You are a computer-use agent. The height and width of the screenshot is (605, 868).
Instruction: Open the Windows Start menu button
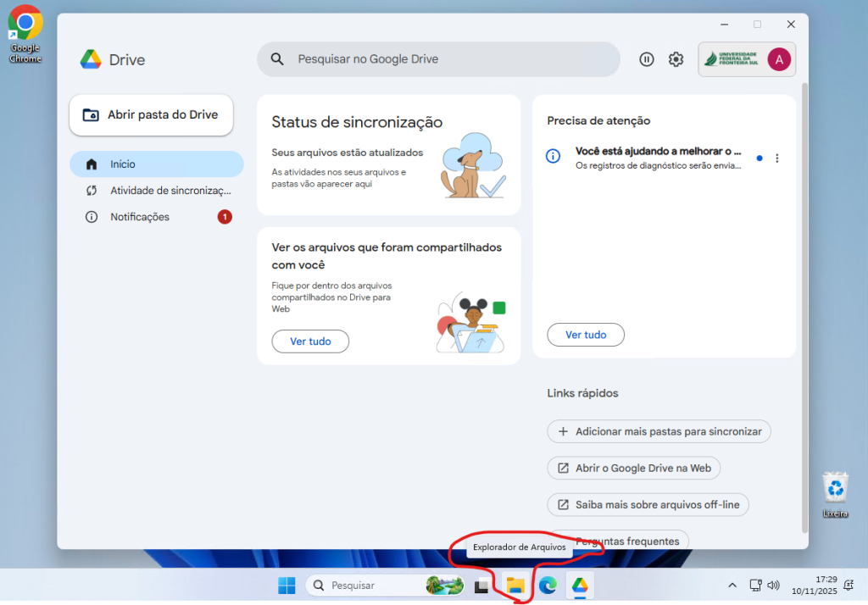287,586
